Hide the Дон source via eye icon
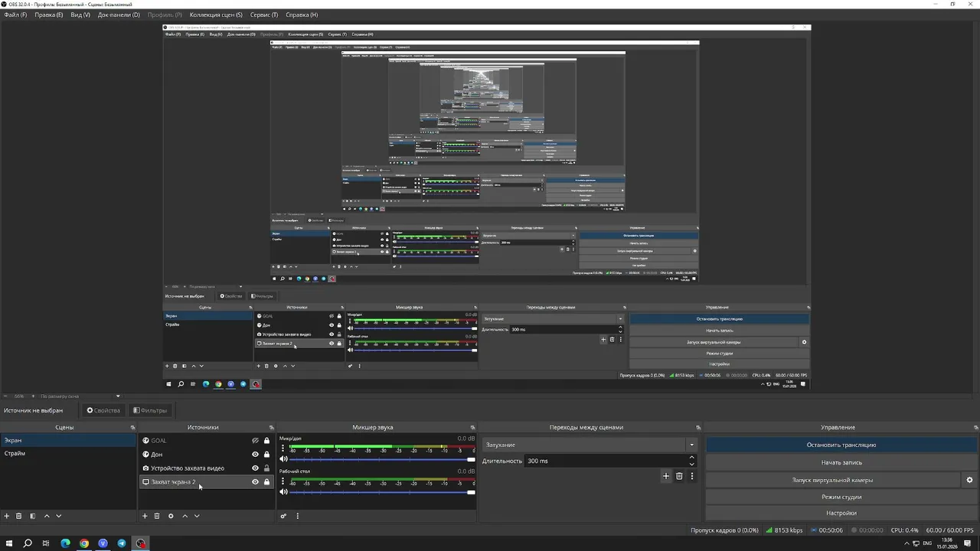 pyautogui.click(x=255, y=455)
